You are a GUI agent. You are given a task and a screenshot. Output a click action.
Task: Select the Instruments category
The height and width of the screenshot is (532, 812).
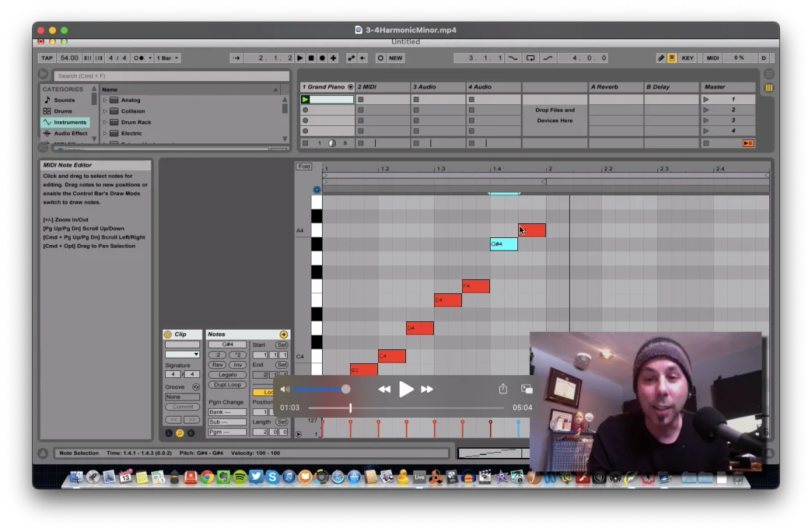[64, 122]
